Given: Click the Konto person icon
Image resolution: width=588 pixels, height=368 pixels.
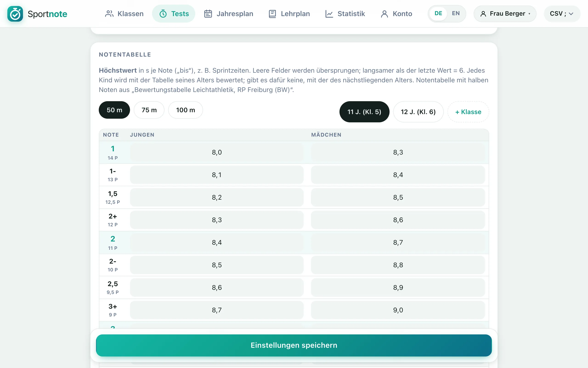Looking at the screenshot, I should coord(384,14).
